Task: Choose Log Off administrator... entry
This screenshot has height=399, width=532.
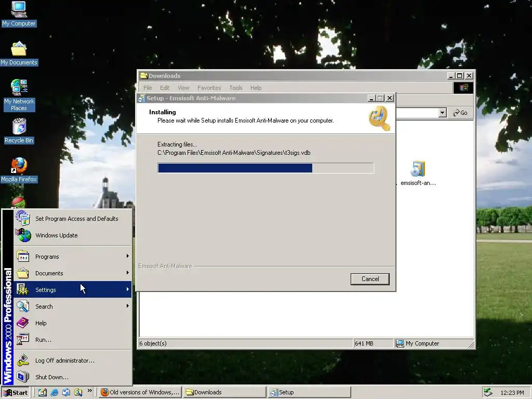Action: (x=73, y=361)
